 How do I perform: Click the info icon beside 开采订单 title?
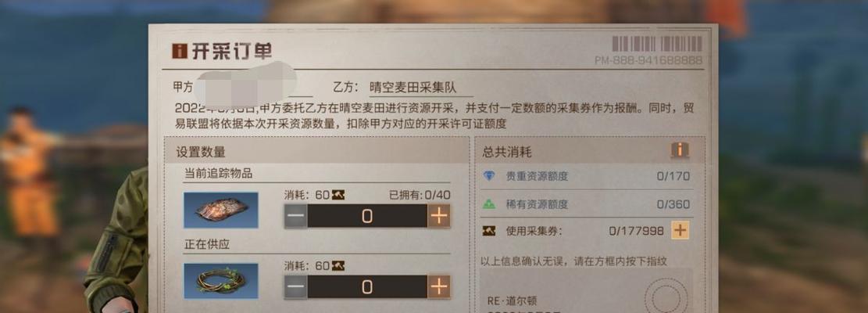tap(180, 52)
